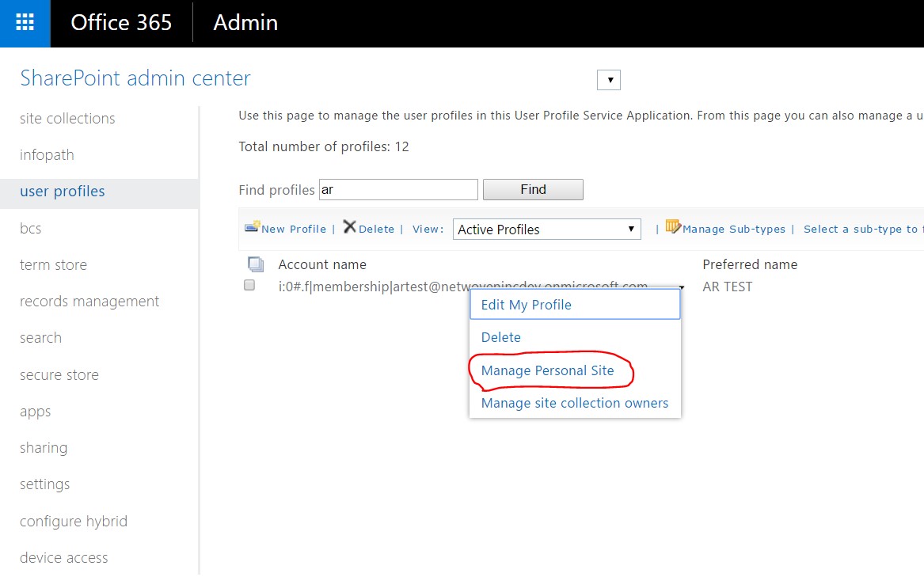Select the term store sidebar entry
Image resolution: width=924 pixels, height=577 pixels.
pos(53,264)
